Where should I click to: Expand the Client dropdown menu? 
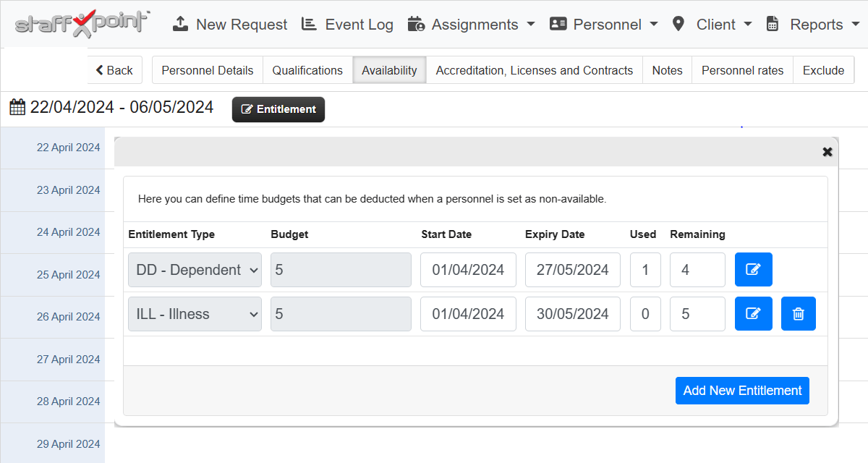pyautogui.click(x=712, y=25)
